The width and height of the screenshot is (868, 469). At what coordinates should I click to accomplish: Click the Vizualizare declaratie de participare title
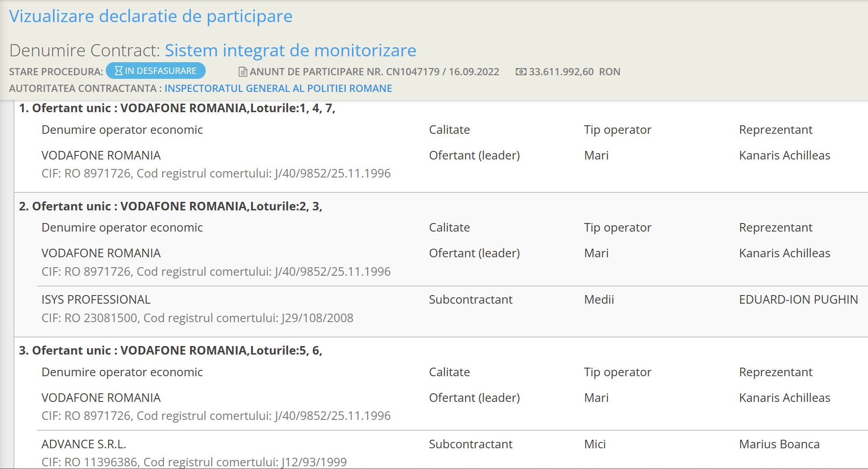coord(151,16)
